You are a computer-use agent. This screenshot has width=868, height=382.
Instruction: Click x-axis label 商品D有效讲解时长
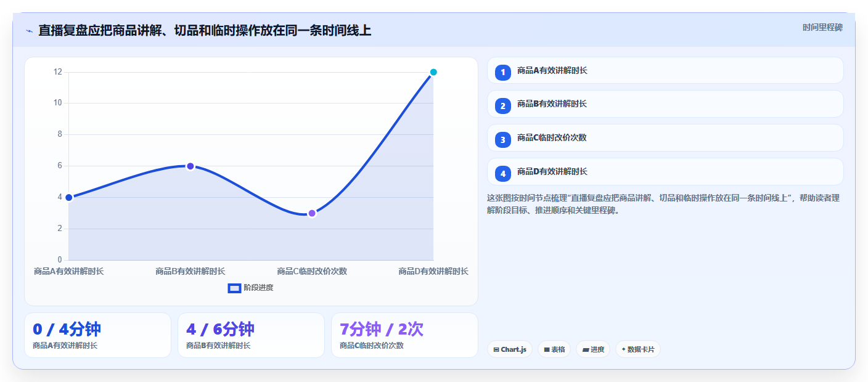click(x=433, y=271)
